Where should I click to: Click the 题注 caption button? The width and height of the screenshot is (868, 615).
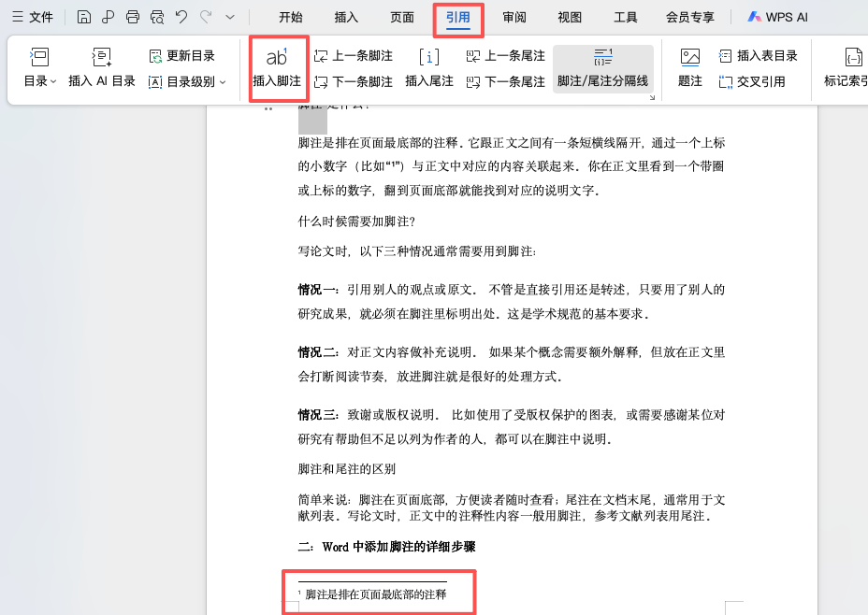click(x=690, y=67)
